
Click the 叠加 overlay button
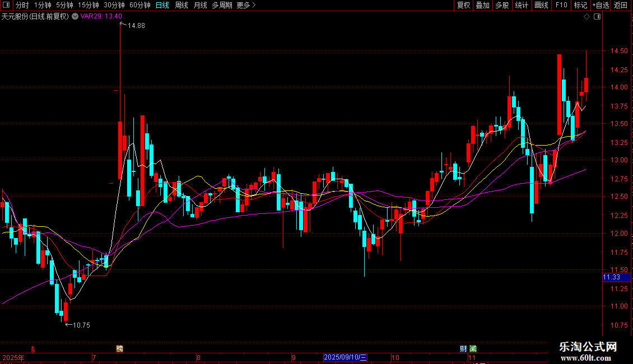point(482,5)
